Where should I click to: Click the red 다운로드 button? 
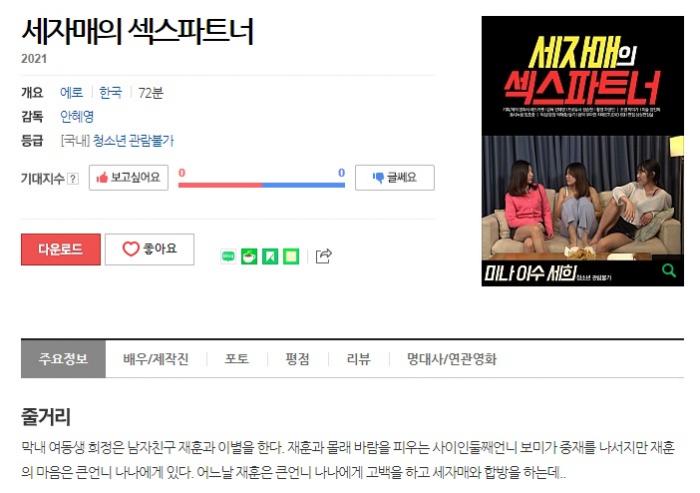(61, 249)
